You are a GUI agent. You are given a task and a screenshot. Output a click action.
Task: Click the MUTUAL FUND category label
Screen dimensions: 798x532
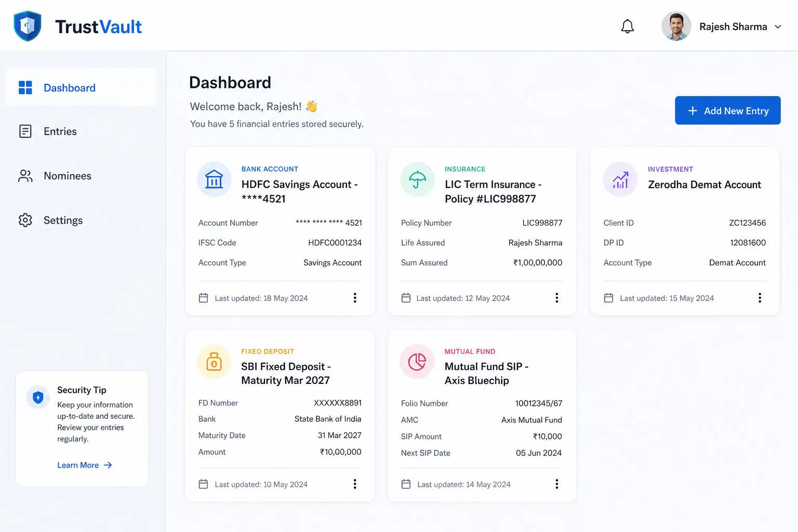470,351
